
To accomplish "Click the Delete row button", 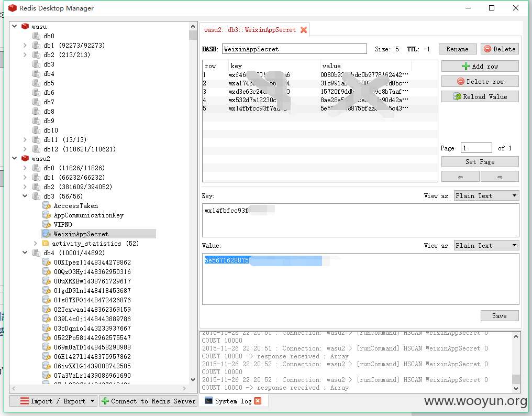I will click(x=480, y=82).
